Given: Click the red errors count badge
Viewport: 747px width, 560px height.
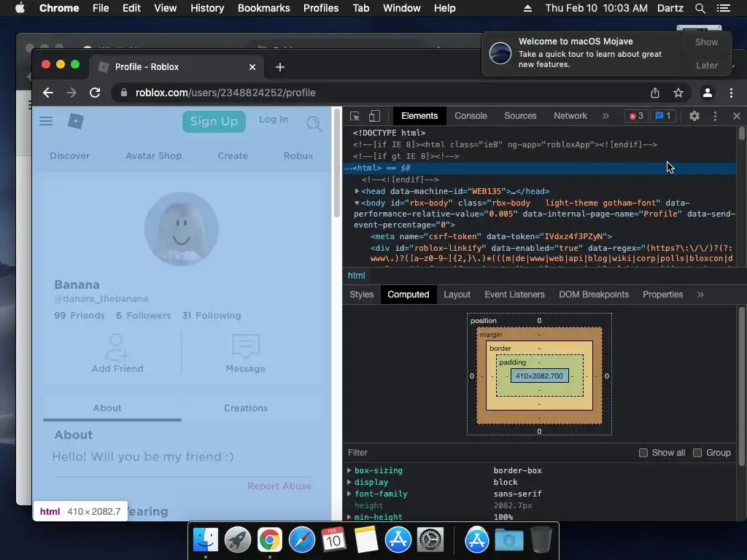Looking at the screenshot, I should tap(636, 116).
